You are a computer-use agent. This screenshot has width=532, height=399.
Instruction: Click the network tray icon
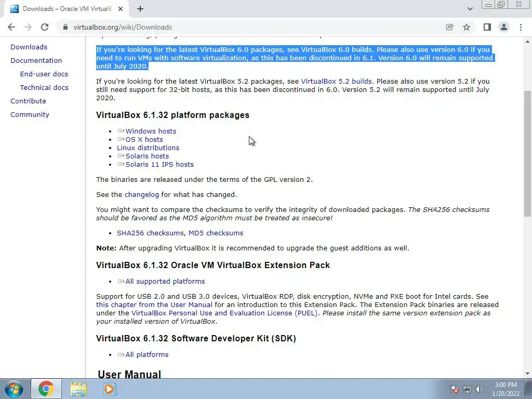[x=467, y=389]
